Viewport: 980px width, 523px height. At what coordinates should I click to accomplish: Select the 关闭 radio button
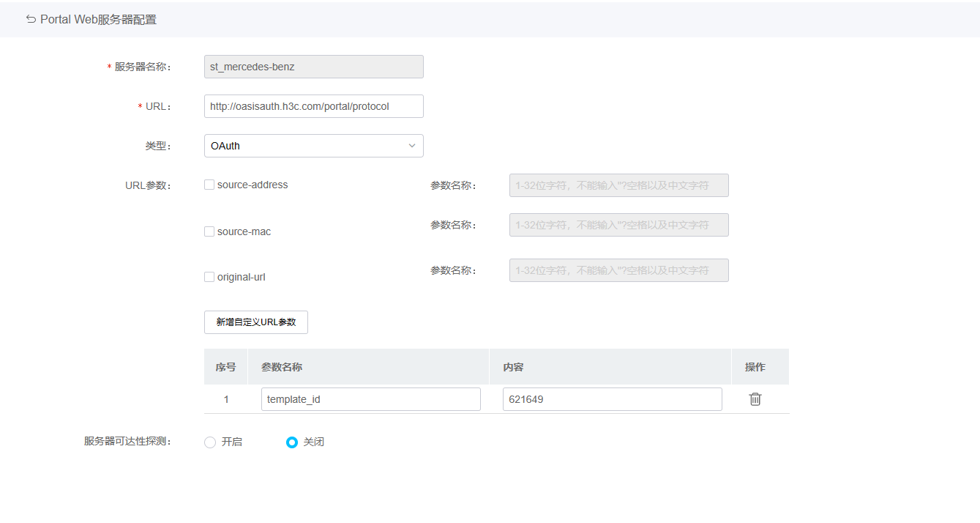[x=292, y=442]
